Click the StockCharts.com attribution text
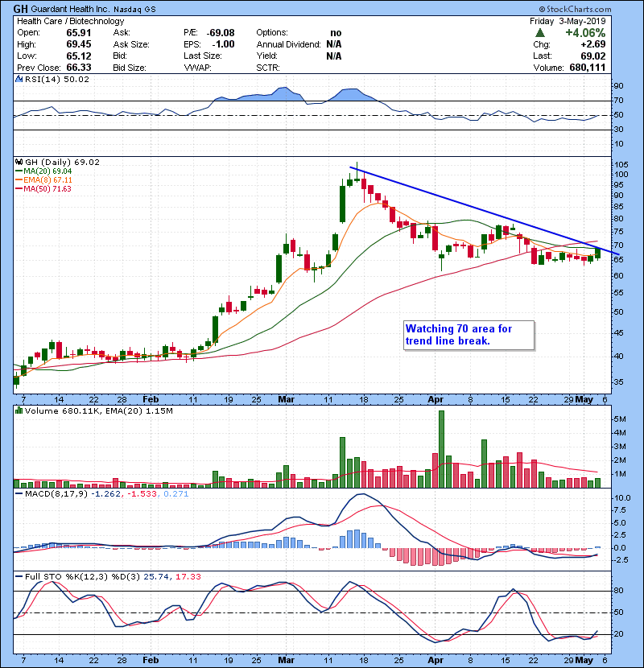The width and height of the screenshot is (644, 668). [x=575, y=9]
